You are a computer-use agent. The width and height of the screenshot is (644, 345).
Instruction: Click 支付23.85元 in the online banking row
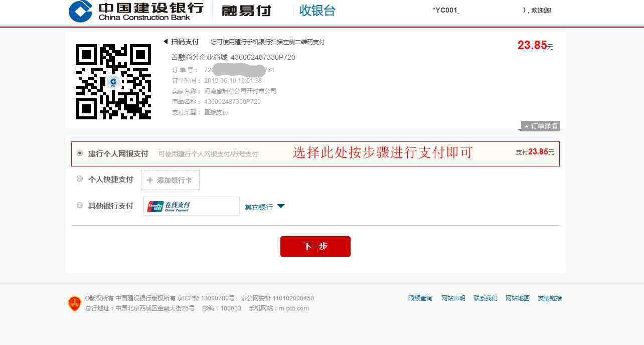click(x=535, y=152)
